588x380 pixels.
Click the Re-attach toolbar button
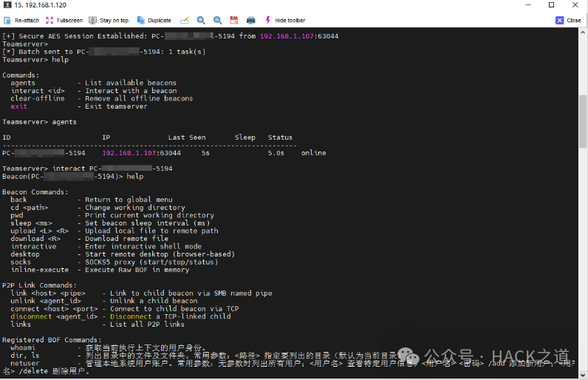click(21, 20)
